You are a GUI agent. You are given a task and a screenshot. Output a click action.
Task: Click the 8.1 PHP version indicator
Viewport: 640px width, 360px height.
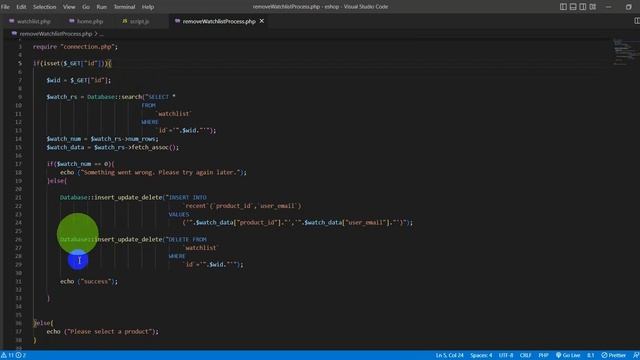click(591, 355)
